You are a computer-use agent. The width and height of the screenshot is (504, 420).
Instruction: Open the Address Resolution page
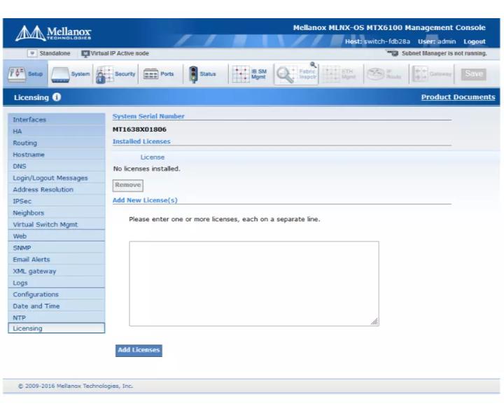point(56,190)
